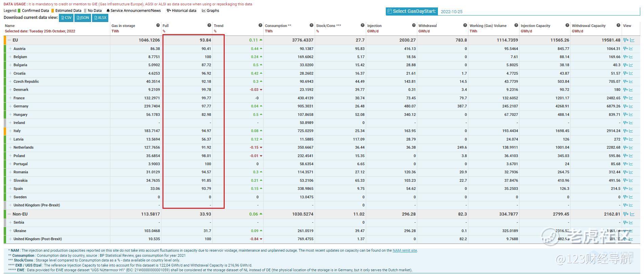Click help icon for Injection Capacity column
The height and width of the screenshot is (274, 644).
coord(567,26)
